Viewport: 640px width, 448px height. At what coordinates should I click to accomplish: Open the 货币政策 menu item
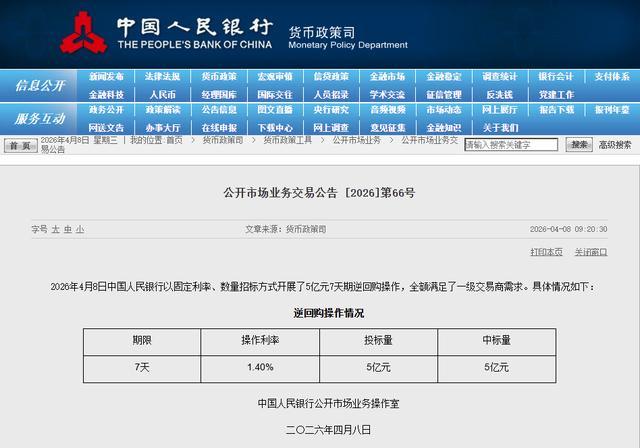click(219, 77)
